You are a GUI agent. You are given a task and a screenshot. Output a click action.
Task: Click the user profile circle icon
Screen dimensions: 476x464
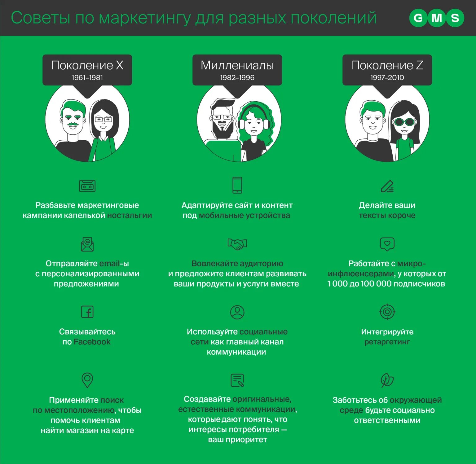237,312
